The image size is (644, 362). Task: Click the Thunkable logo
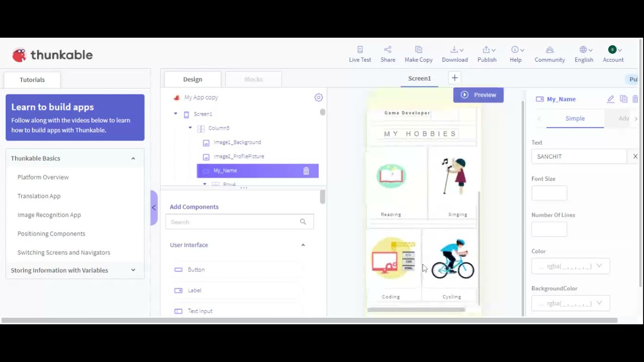(x=52, y=55)
